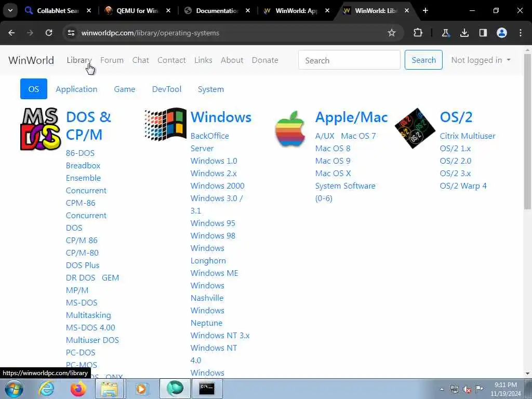This screenshot has height=399, width=532.
Task: Select the System category tab
Action: (211, 89)
